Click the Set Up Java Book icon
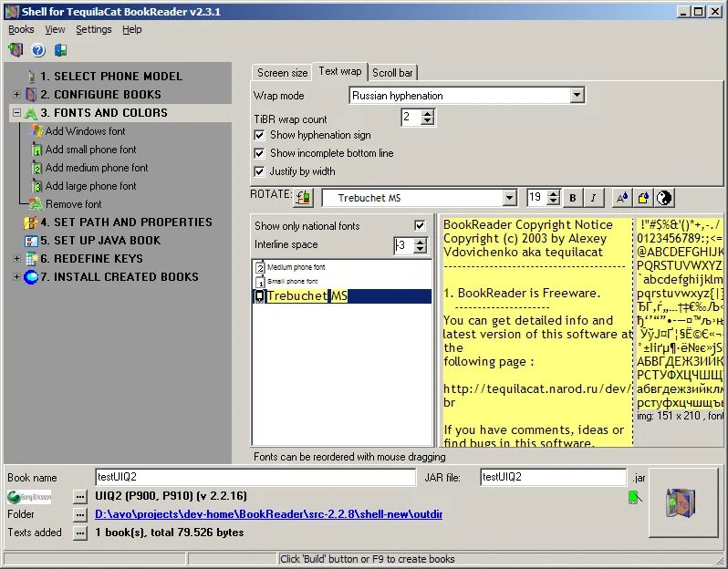Screen dimensions: 728x569 click(31, 241)
